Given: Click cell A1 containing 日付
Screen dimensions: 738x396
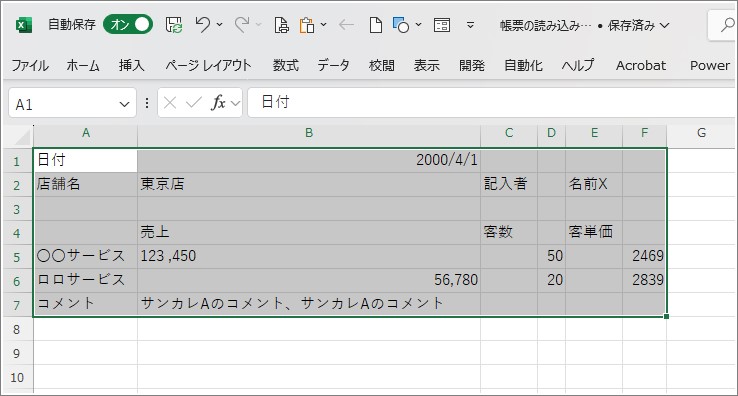Looking at the screenshot, I should click(x=85, y=160).
